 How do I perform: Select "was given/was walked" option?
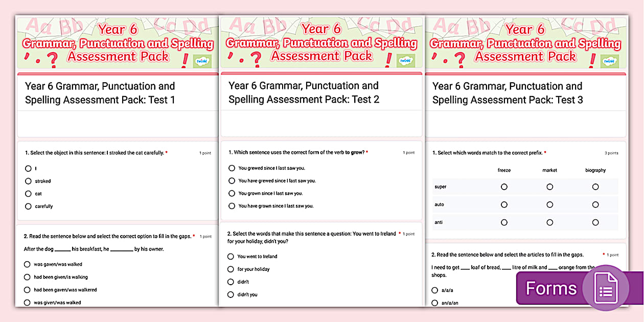(x=27, y=302)
